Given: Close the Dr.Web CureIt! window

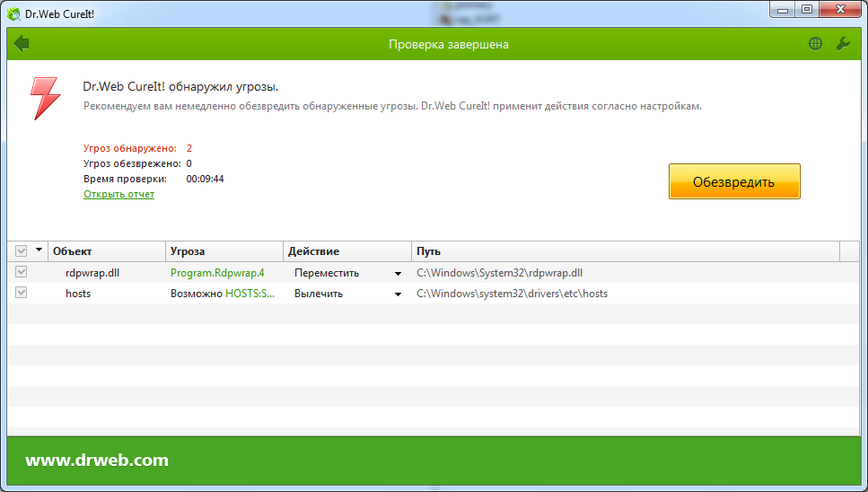Looking at the screenshot, I should pyautogui.click(x=840, y=9).
